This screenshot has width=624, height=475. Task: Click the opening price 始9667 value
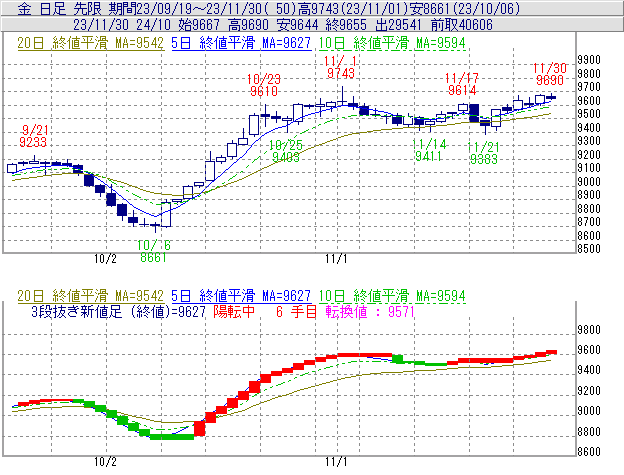point(199,25)
